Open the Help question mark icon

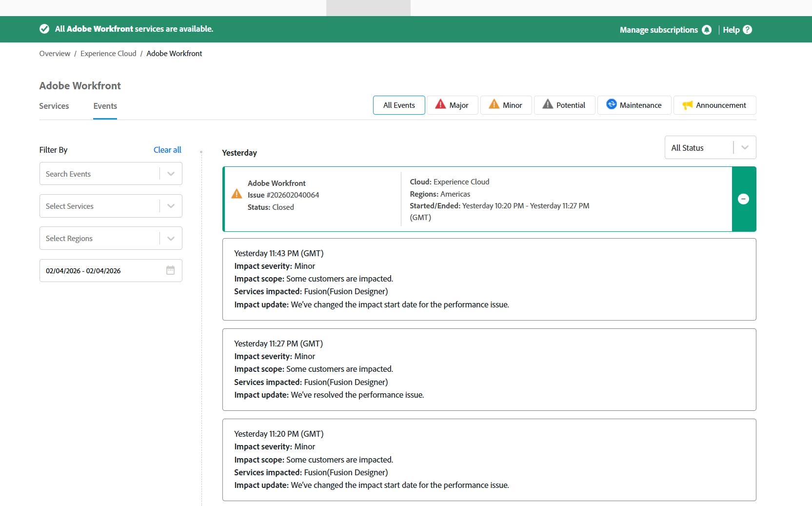748,30
